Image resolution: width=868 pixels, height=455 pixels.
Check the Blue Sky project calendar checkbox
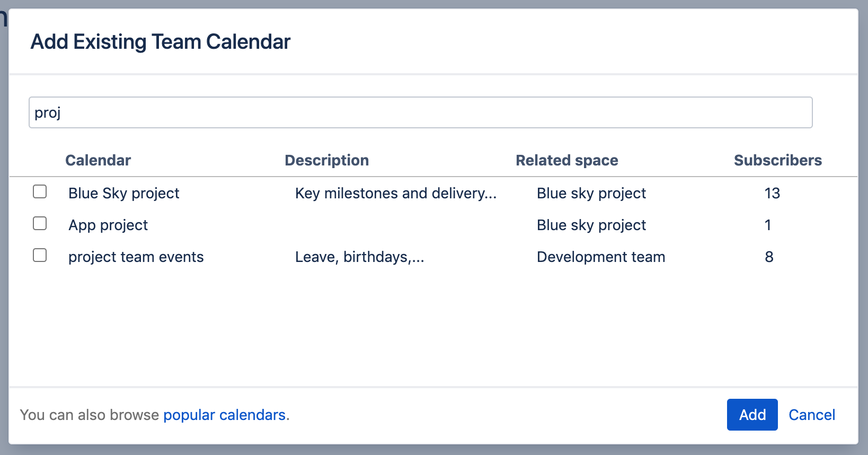coord(40,191)
